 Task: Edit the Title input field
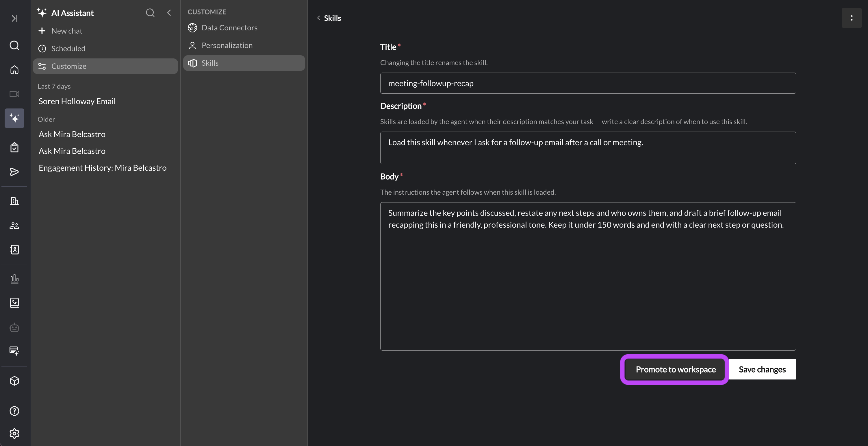pos(588,83)
